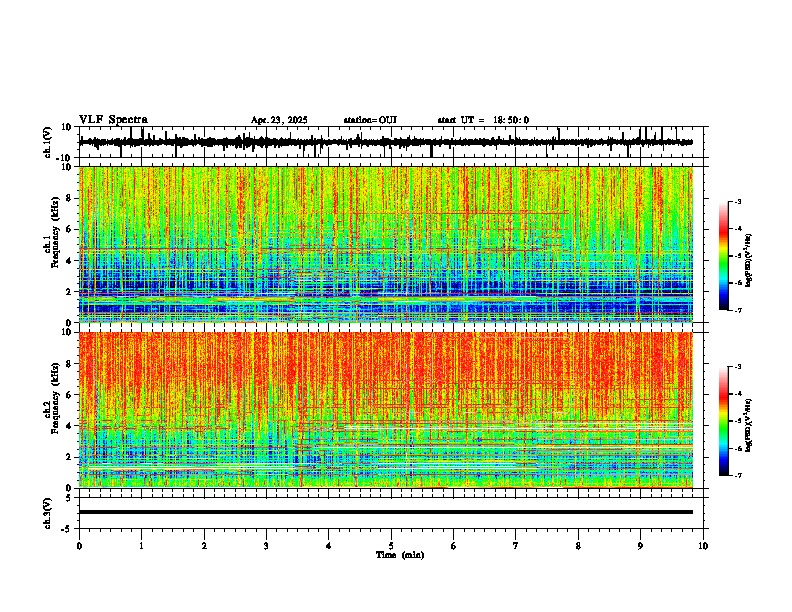Click the date 'Apr. 23, 2025'

point(279,120)
